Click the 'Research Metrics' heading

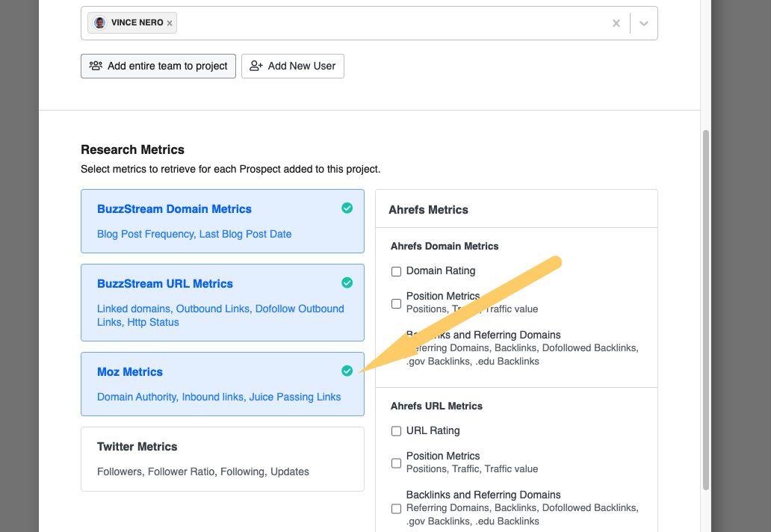tap(133, 149)
